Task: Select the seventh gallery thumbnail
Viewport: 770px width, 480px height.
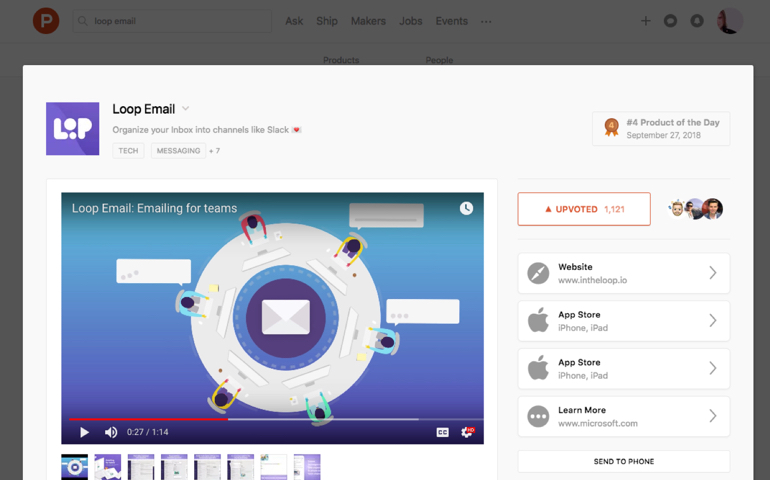Action: (x=274, y=467)
